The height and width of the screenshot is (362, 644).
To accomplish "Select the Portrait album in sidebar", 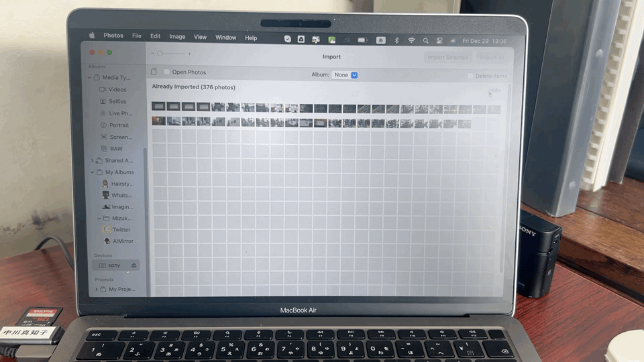I will coord(119,125).
